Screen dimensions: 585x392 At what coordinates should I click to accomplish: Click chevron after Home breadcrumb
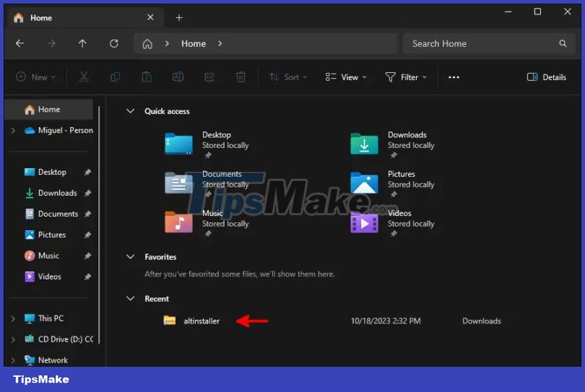[220, 43]
